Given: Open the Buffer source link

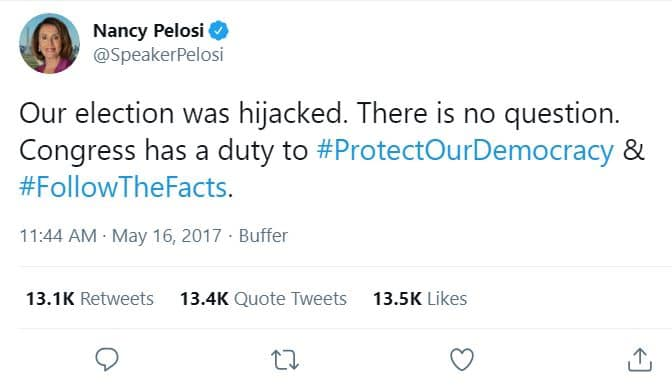Looking at the screenshot, I should [263, 236].
